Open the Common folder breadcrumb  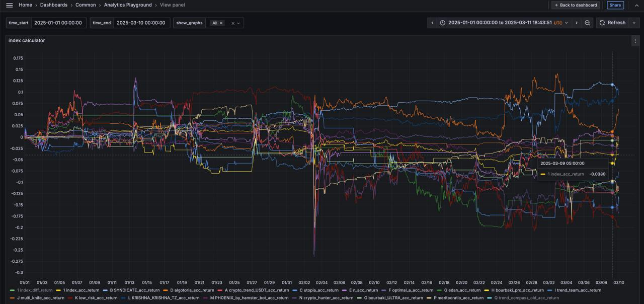[86, 5]
